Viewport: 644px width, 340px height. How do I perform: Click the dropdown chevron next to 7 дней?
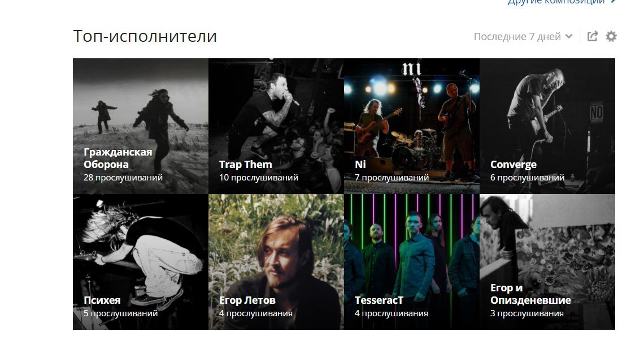pos(569,37)
